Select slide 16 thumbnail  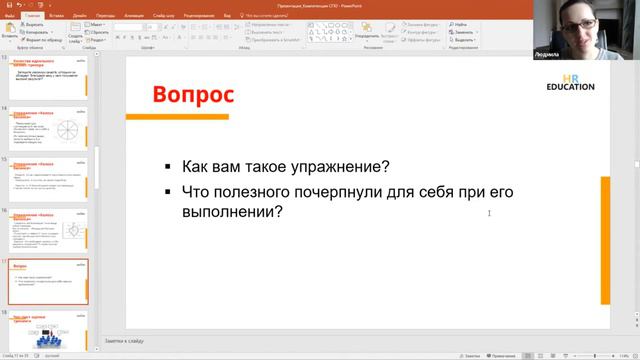click(x=48, y=231)
